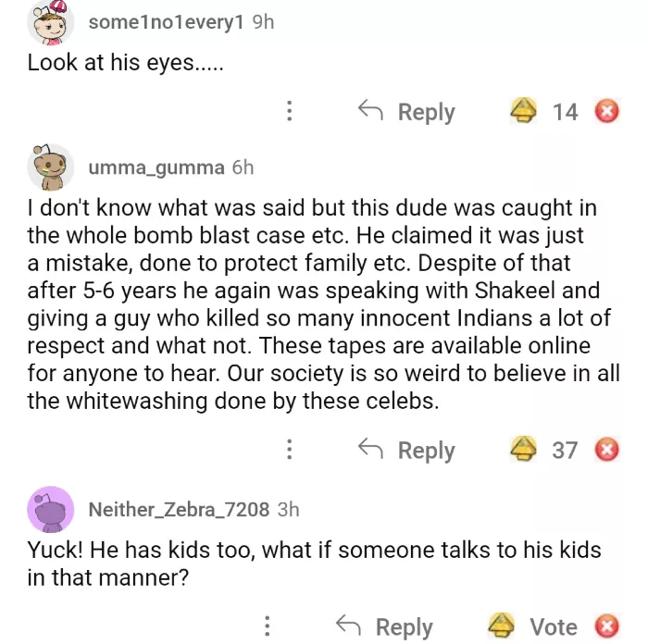Reply to umma_gumma's comment
The height and width of the screenshot is (644, 648).
(406, 451)
